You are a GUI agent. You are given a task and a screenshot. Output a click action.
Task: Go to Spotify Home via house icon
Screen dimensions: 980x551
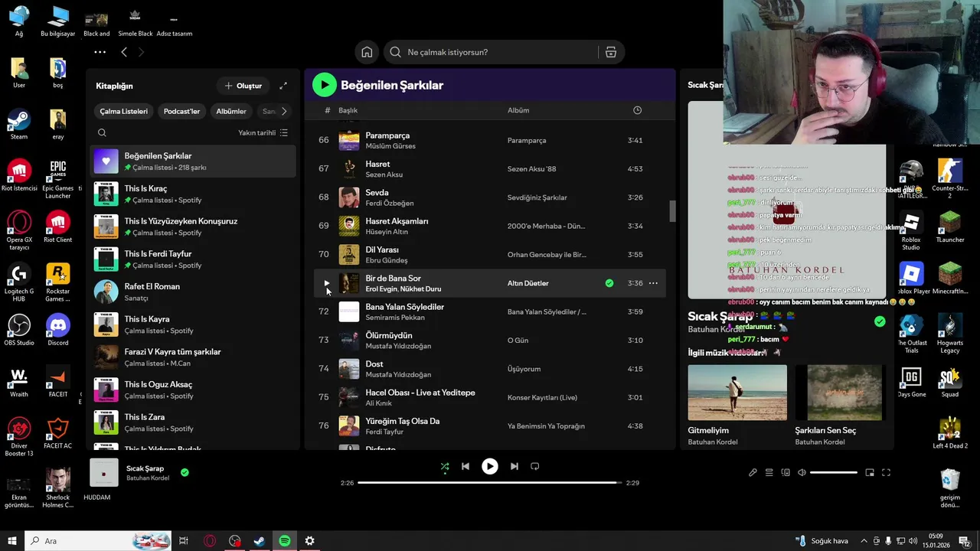[x=367, y=52]
